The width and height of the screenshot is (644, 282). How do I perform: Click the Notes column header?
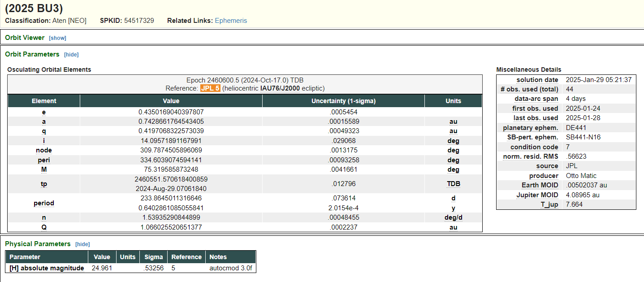(231, 257)
